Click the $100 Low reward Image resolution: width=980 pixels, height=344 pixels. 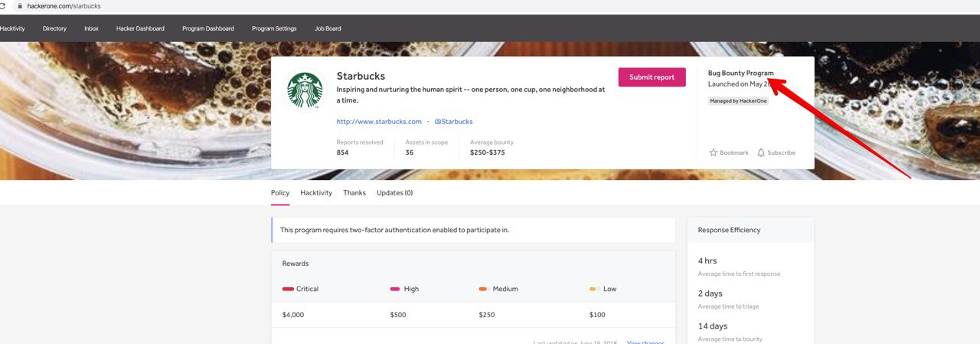click(597, 315)
